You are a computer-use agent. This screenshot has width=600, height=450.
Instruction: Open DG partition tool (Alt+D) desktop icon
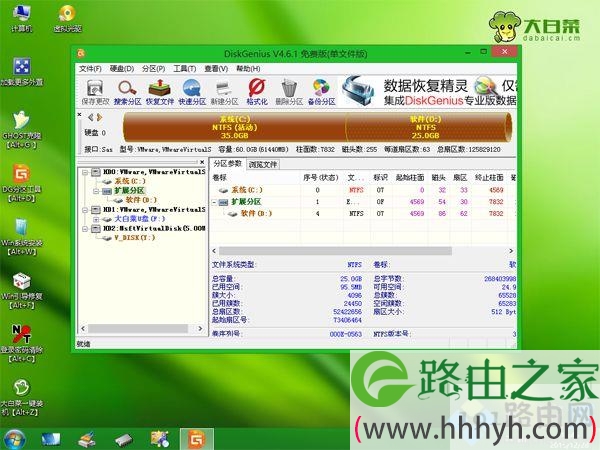[x=21, y=184]
